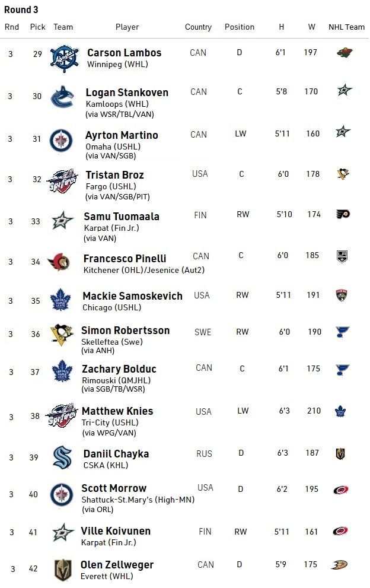
Task: Click the Florida Panthers logo in Mackie Samoskevich row
Action: click(x=342, y=295)
